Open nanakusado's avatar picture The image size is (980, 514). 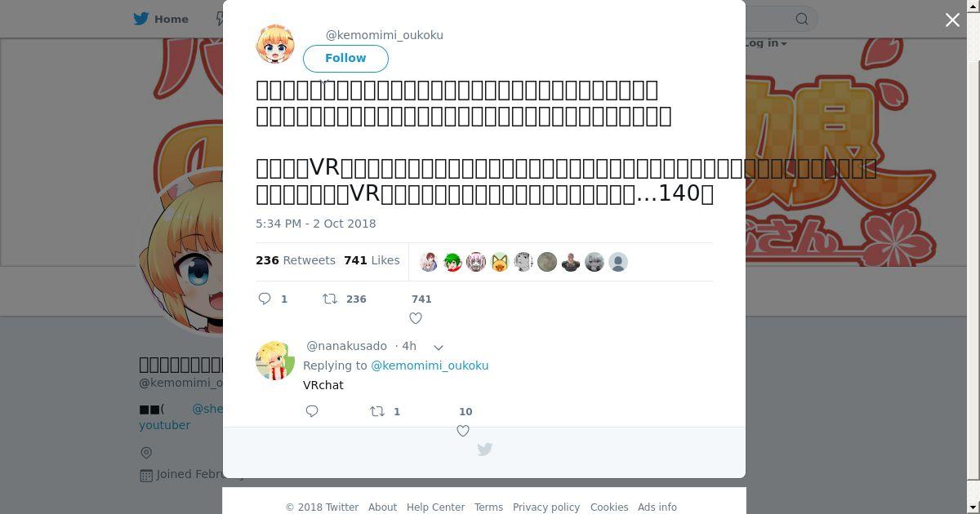pyautogui.click(x=275, y=361)
